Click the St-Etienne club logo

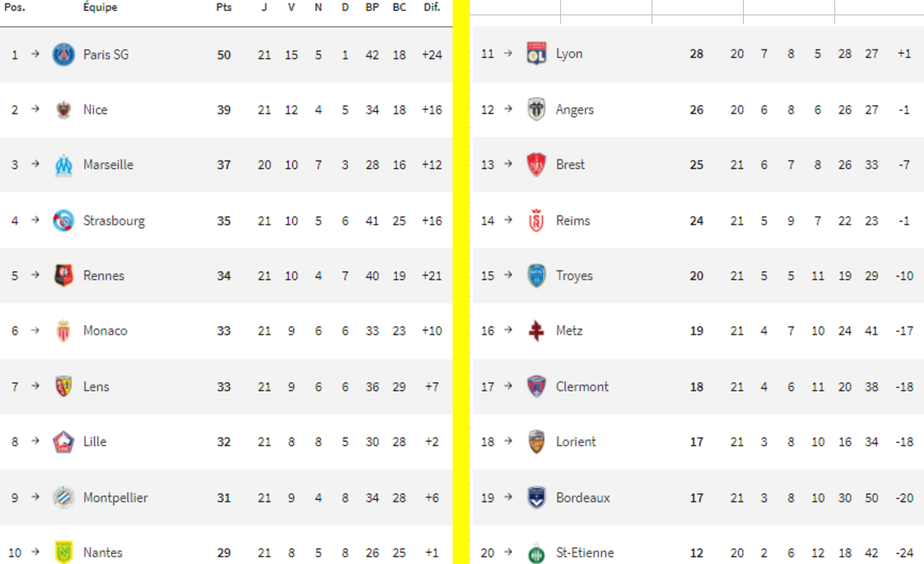point(536,553)
